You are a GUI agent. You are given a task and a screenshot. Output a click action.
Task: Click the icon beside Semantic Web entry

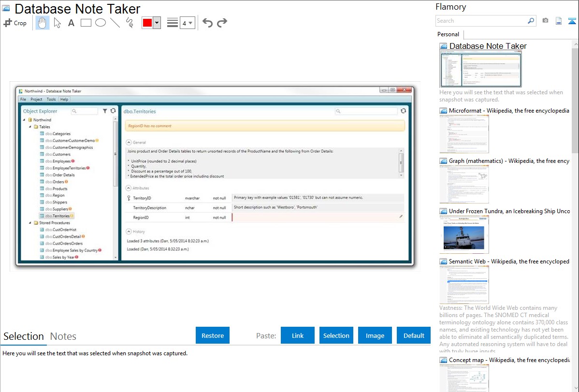pyautogui.click(x=443, y=261)
